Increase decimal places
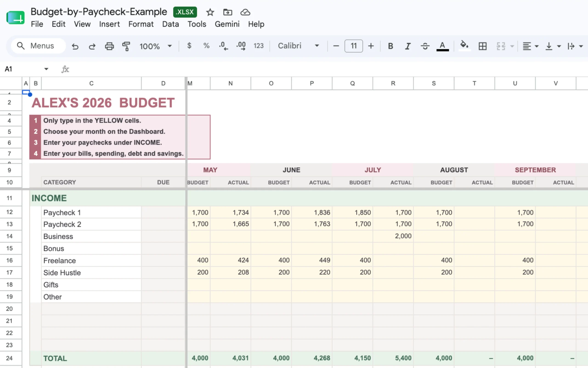Viewport: 588px width, 368px height. pyautogui.click(x=241, y=46)
